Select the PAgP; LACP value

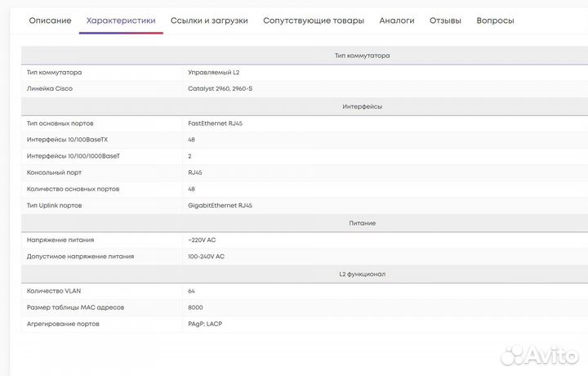(205, 324)
